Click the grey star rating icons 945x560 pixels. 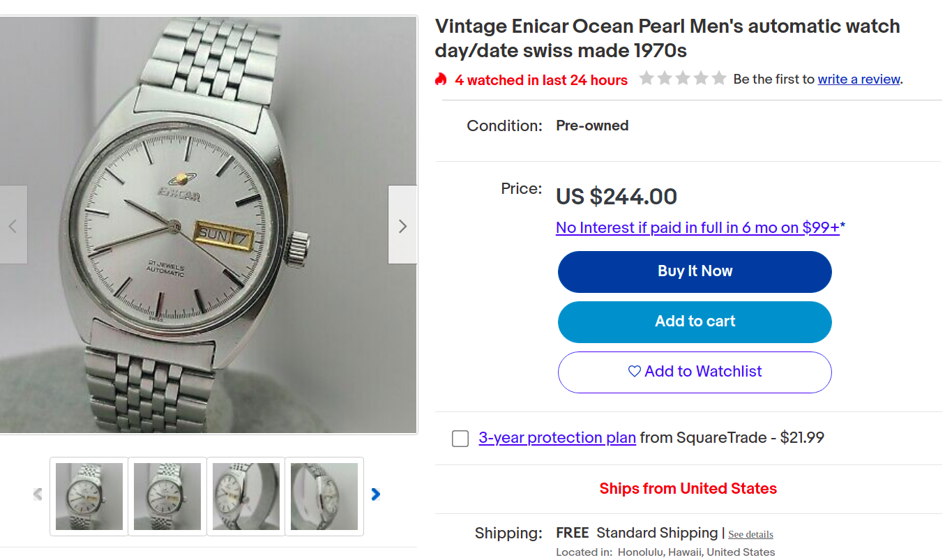pyautogui.click(x=682, y=79)
